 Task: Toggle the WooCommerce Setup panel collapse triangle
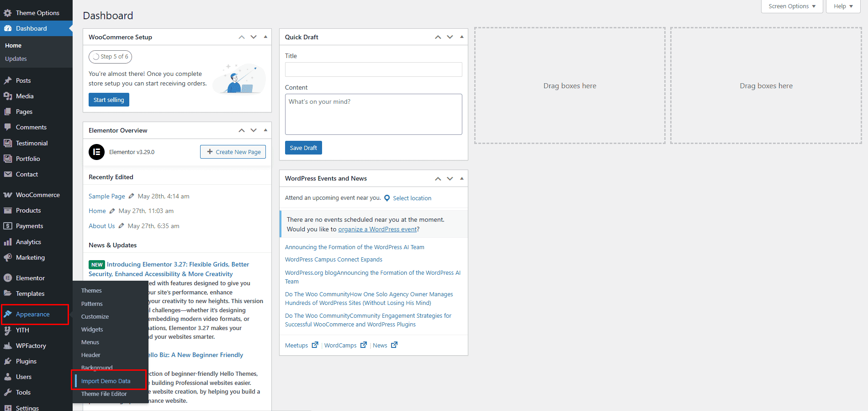(265, 37)
